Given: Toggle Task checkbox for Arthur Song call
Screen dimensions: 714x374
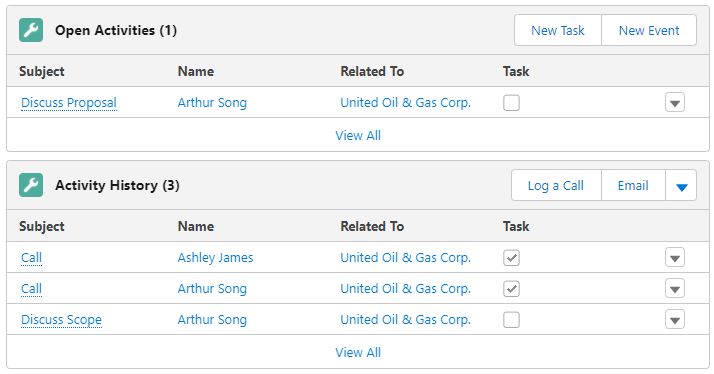Looking at the screenshot, I should pyautogui.click(x=511, y=288).
